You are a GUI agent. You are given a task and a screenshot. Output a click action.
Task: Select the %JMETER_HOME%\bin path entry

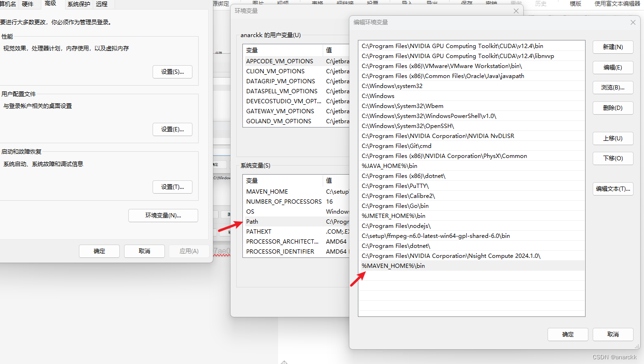click(x=471, y=216)
